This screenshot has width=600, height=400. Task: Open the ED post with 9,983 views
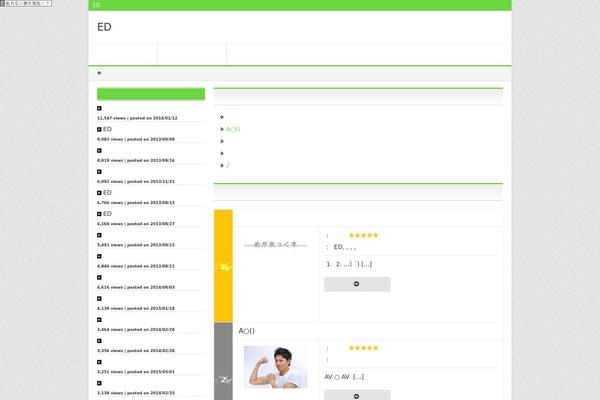107,129
